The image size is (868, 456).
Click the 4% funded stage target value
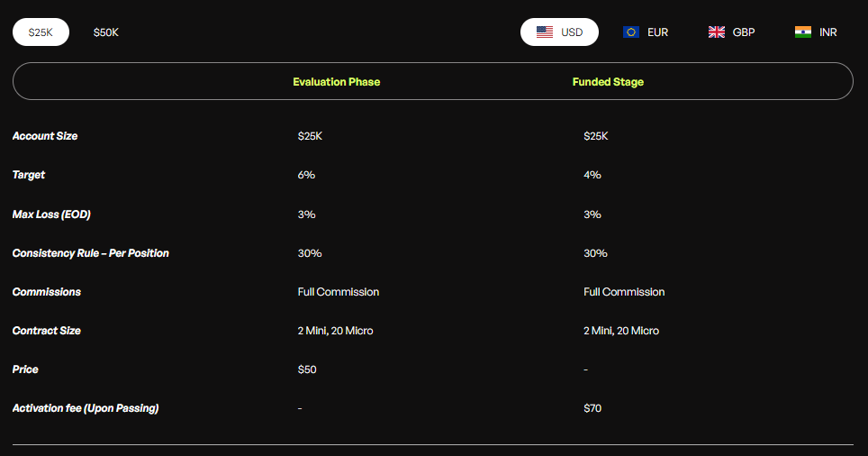tap(592, 175)
